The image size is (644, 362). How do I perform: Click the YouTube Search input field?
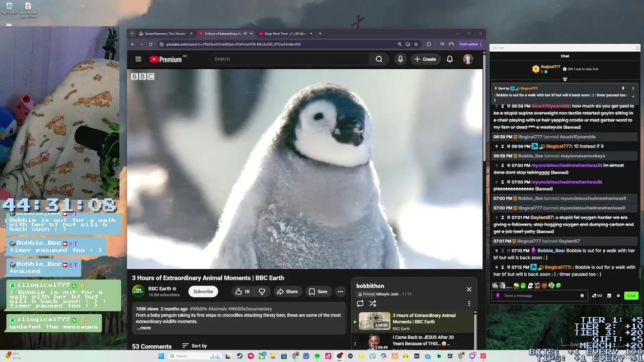(289, 59)
